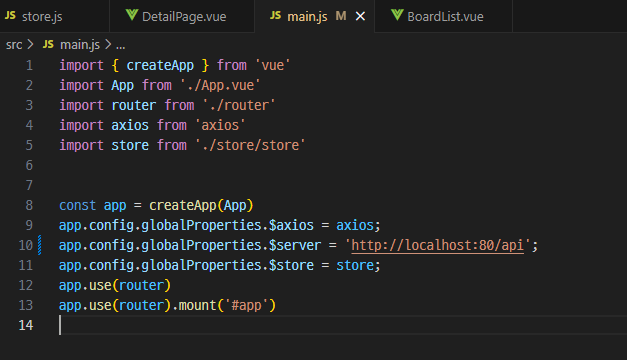Image resolution: width=627 pixels, height=360 pixels.
Task: Click 'createApp' in the line 1 import
Action: point(160,65)
